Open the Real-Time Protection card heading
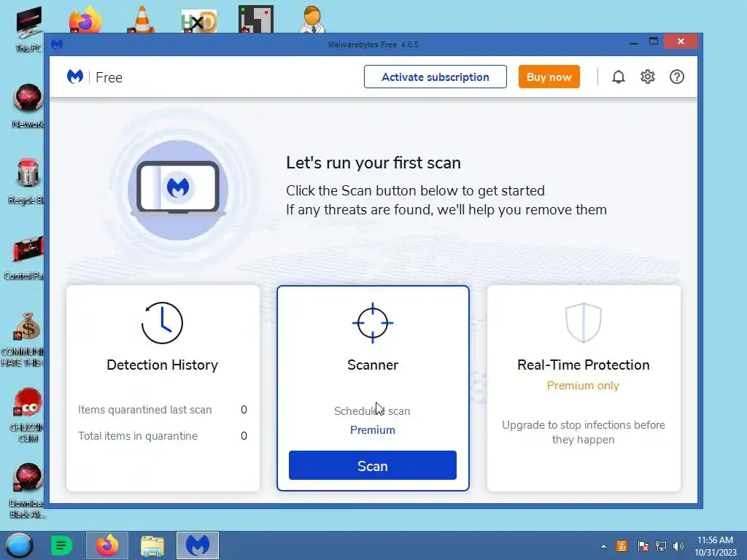Viewport: 747px width, 560px height. (x=583, y=365)
